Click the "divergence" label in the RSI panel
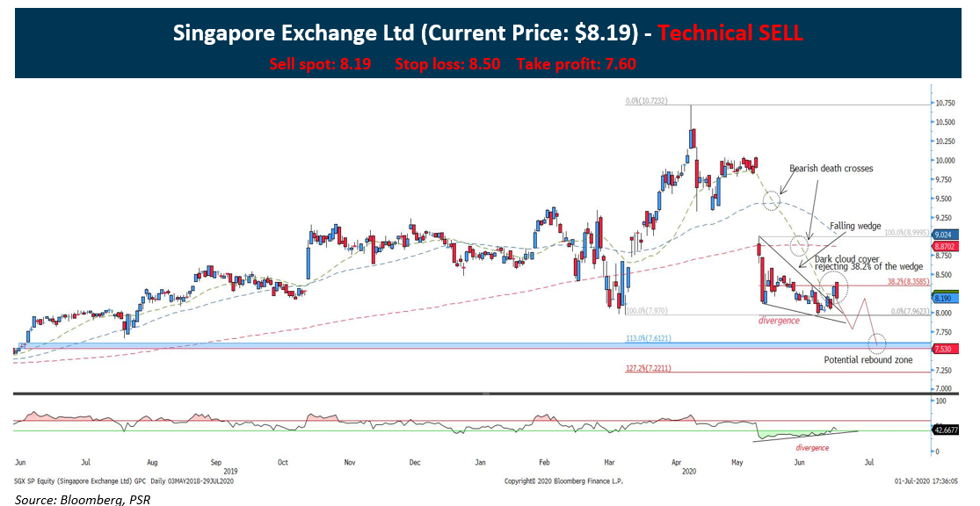The image size is (980, 506). [812, 447]
